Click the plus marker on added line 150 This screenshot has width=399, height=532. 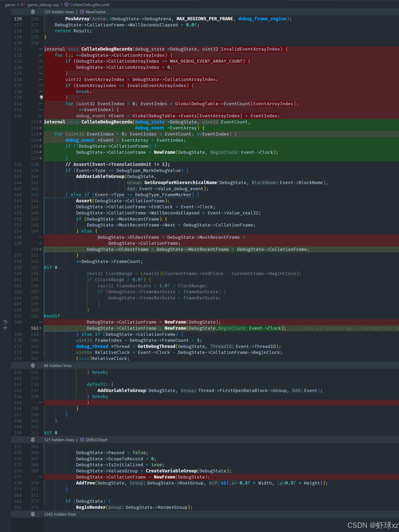[40, 249]
